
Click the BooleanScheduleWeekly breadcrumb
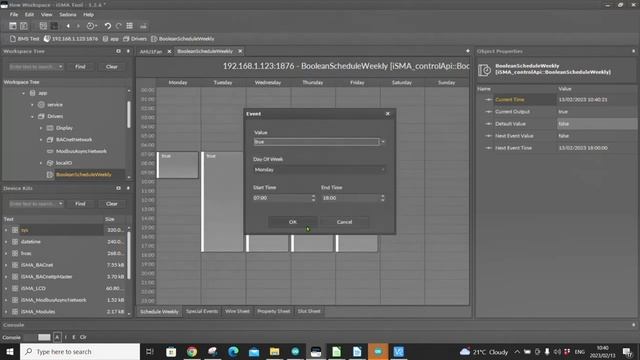(x=182, y=39)
